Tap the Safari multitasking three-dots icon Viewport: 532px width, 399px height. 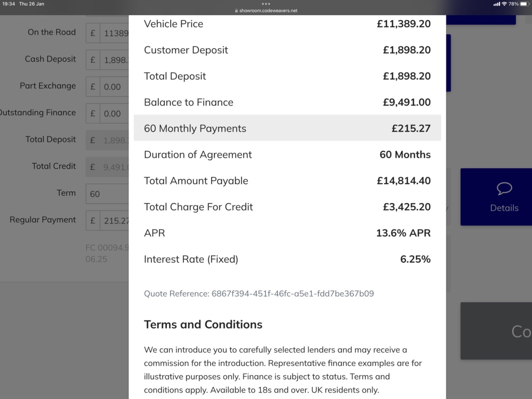pyautogui.click(x=266, y=4)
